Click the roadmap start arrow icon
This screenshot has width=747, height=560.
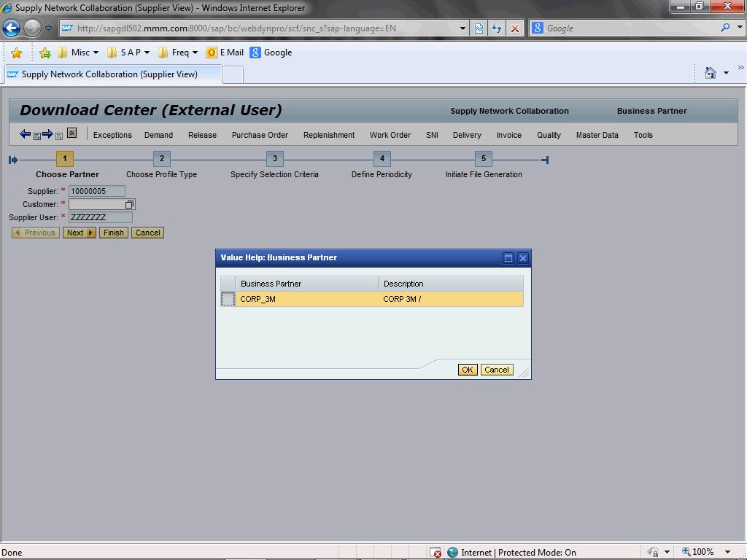[13, 160]
